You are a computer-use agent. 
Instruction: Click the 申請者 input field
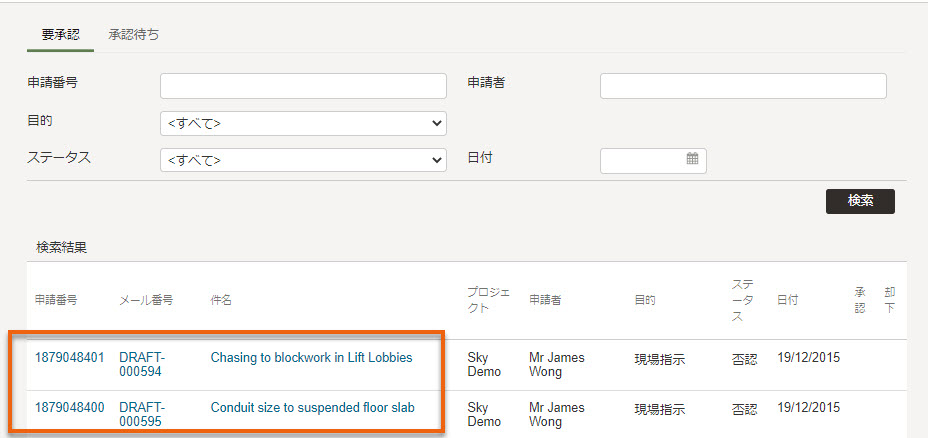point(743,86)
